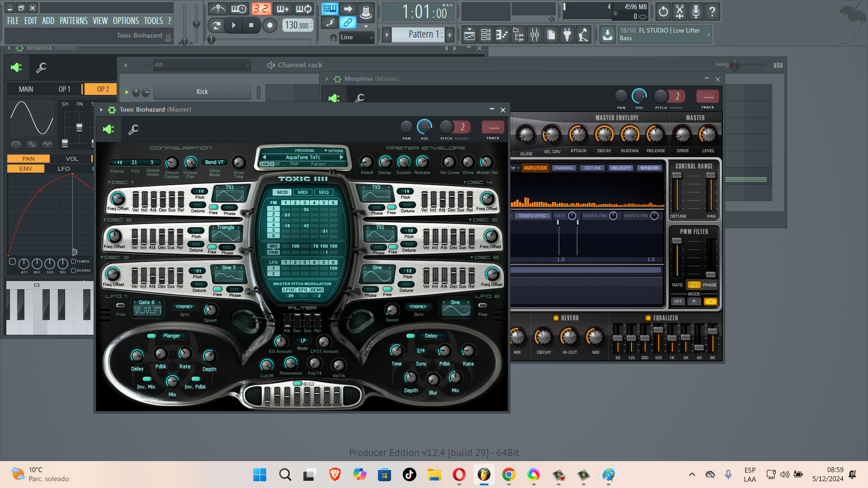Screen dimensions: 868x488
Task: Click the play button in transport
Action: click(233, 25)
